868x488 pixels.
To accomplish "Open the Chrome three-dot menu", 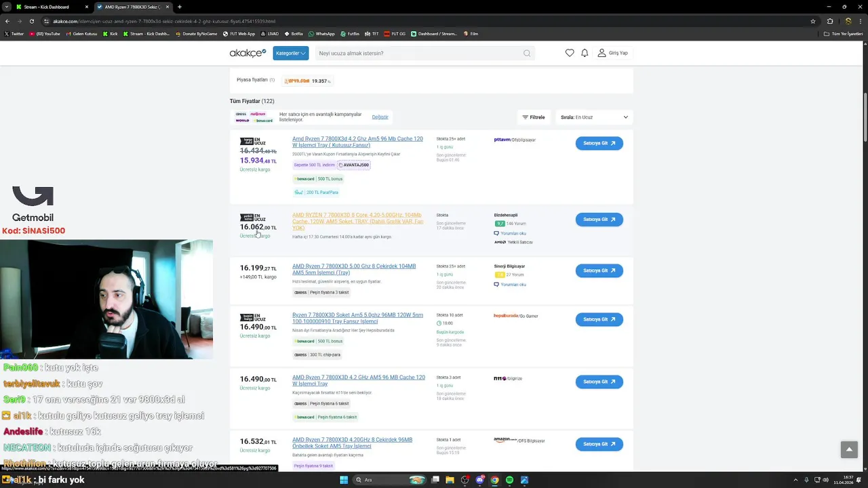I will coord(861,21).
